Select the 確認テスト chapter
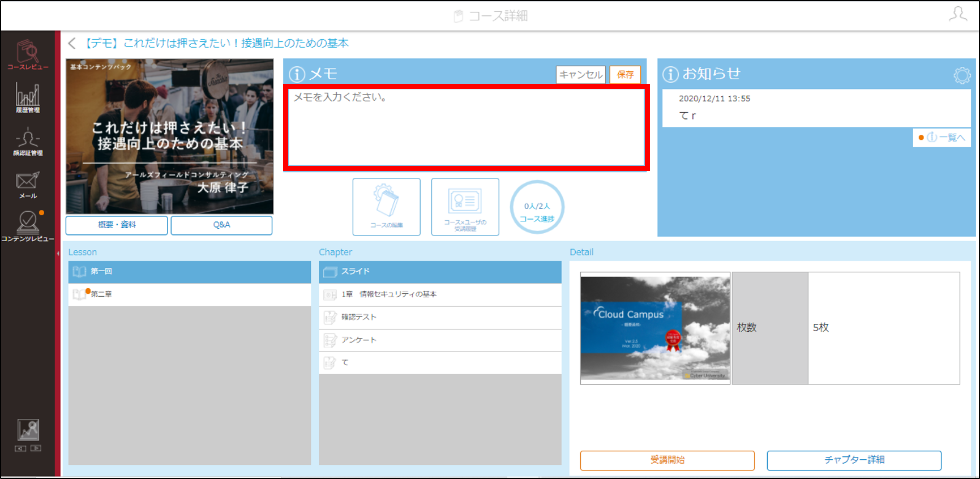The image size is (980, 479). 440,318
